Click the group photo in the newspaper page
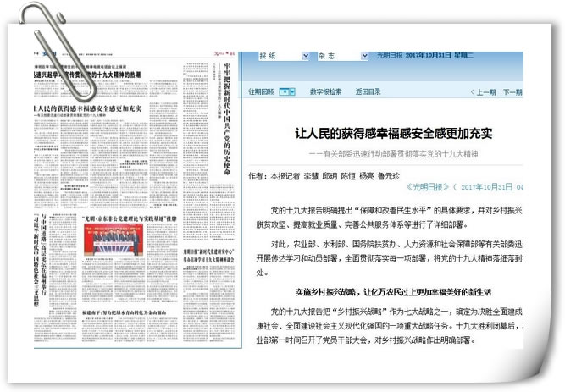 click(114, 240)
